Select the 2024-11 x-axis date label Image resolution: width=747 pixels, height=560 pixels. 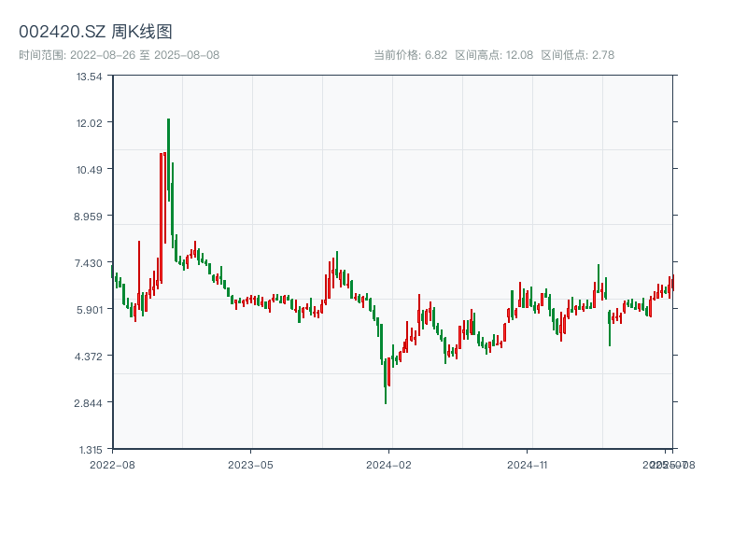point(528,464)
